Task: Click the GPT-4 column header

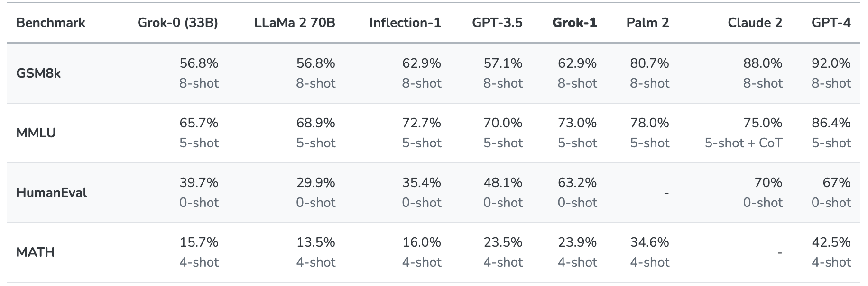Action: pyautogui.click(x=831, y=22)
